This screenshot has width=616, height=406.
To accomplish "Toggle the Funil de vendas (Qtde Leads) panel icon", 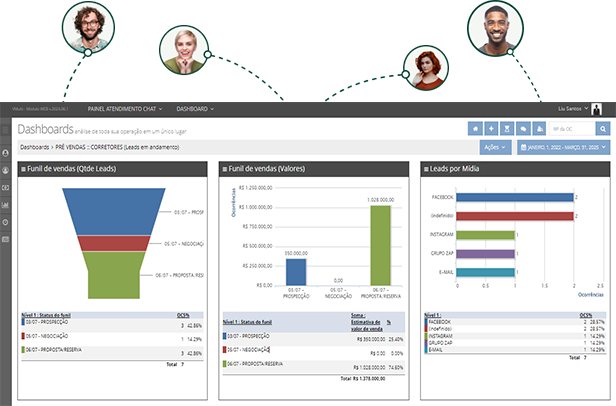I will (24, 170).
